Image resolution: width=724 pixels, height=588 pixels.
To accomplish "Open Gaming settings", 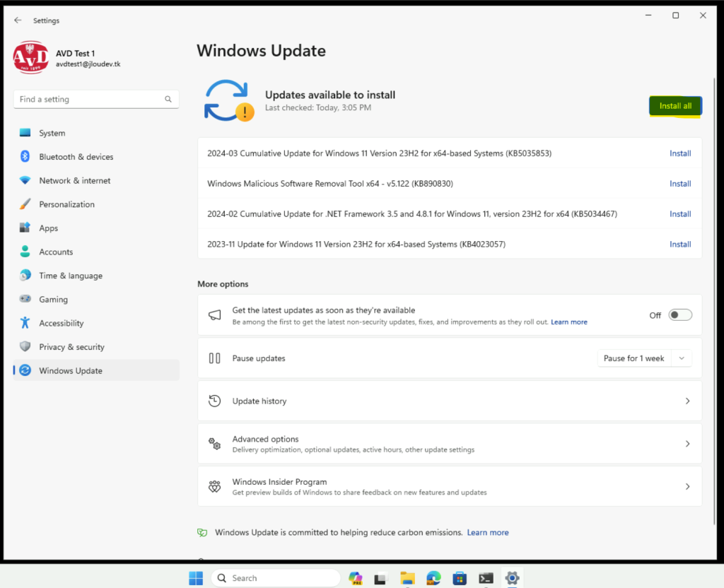I will coord(96,299).
